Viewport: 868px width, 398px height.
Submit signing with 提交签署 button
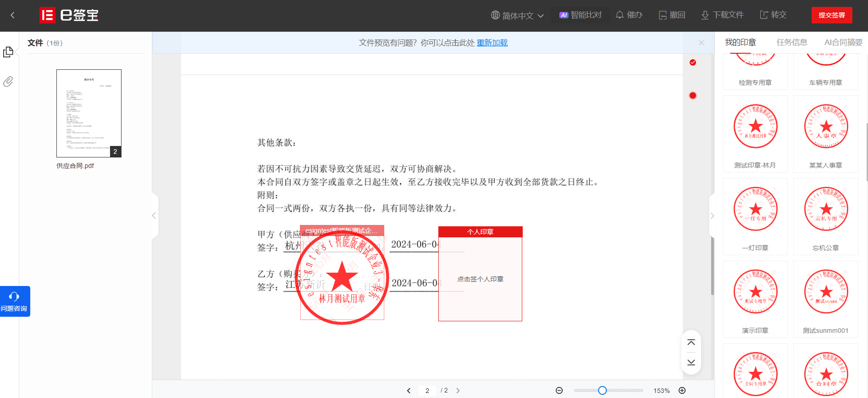(832, 15)
